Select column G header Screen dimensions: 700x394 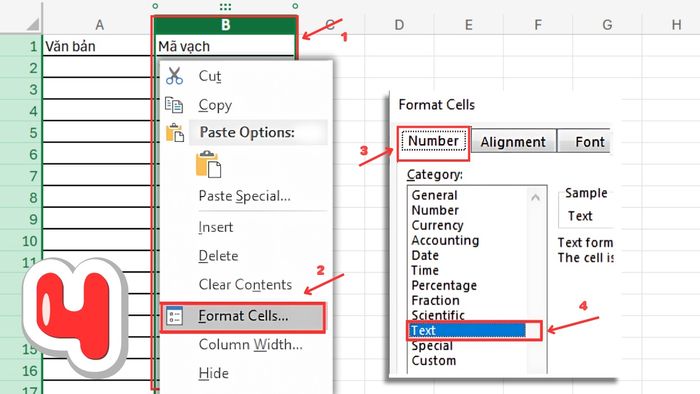[607, 25]
